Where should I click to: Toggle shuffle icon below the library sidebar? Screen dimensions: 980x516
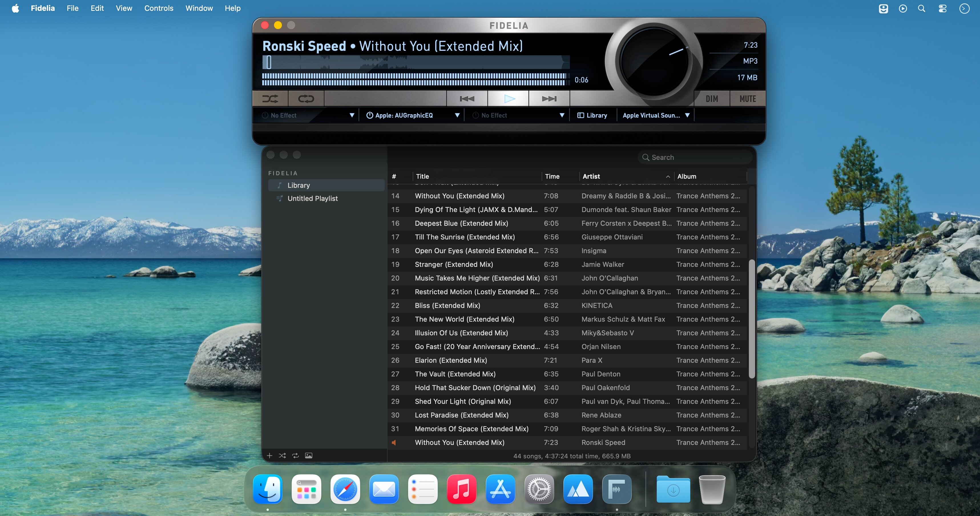click(x=282, y=455)
